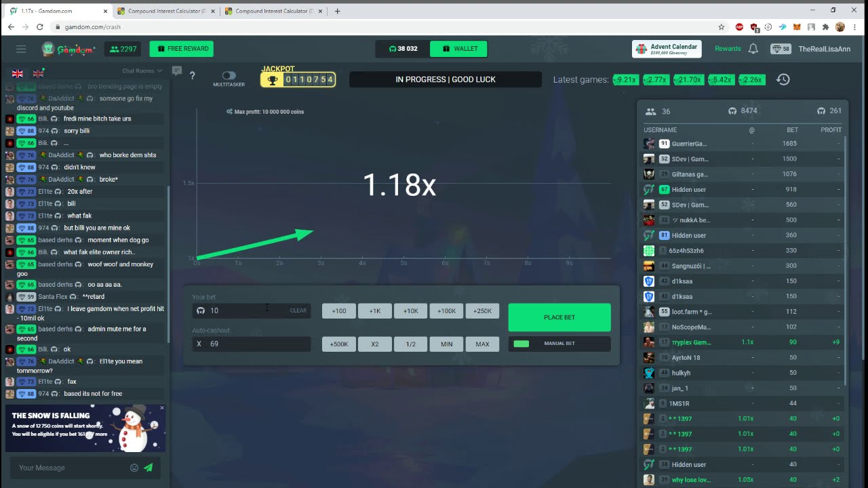The height and width of the screenshot is (488, 868).
Task: Double the bet with X2
Action: click(375, 344)
